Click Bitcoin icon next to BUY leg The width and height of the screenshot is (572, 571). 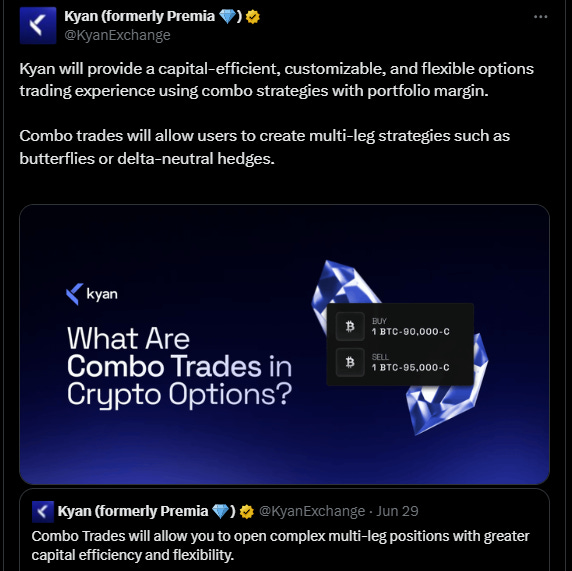pos(350,326)
